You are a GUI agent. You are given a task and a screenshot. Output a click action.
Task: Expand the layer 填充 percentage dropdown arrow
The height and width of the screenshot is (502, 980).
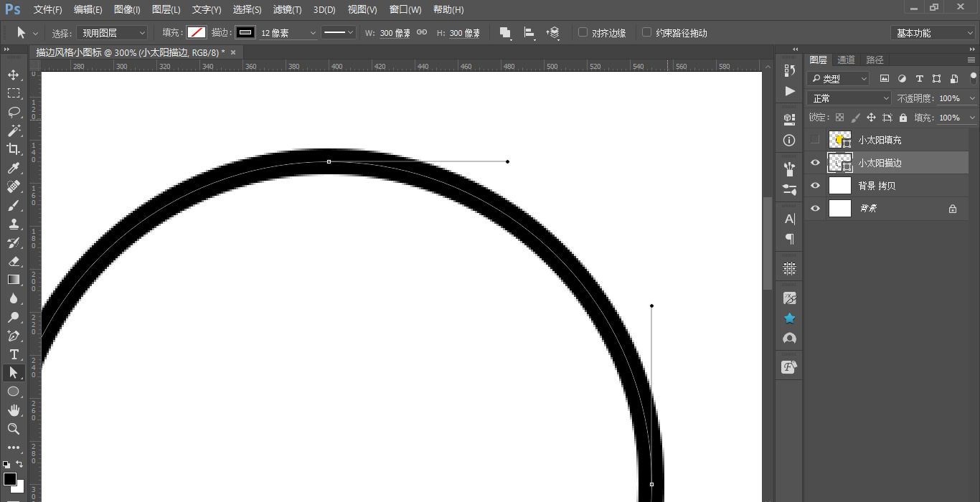972,118
